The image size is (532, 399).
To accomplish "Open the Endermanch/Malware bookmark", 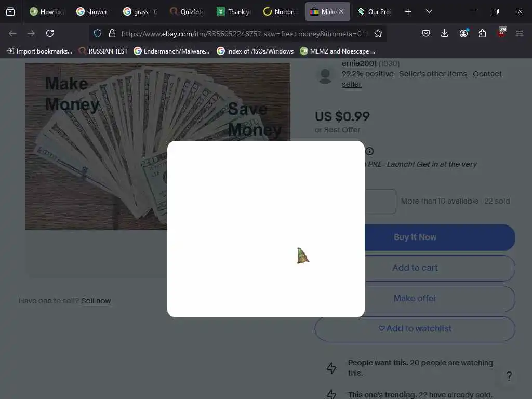I will (x=171, y=51).
